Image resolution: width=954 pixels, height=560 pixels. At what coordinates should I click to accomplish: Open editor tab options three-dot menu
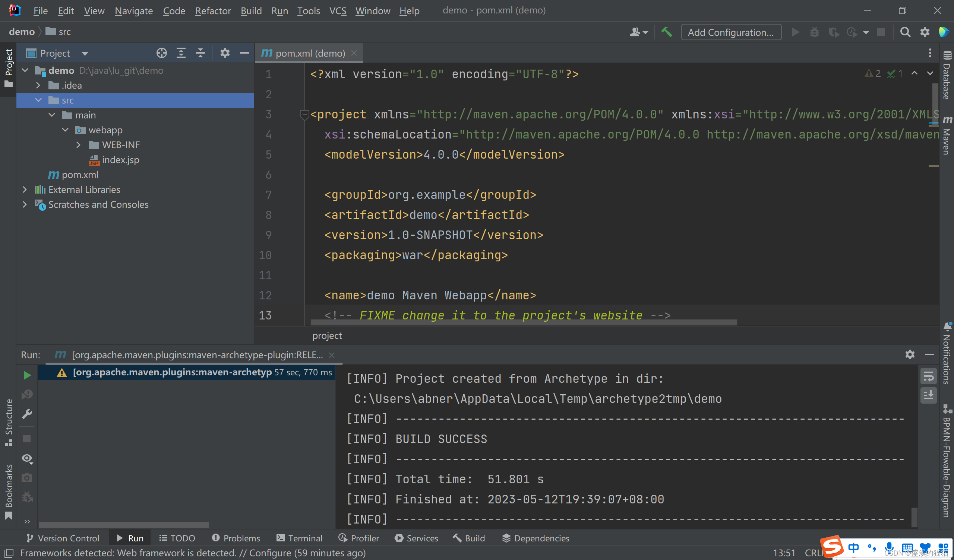click(x=930, y=53)
